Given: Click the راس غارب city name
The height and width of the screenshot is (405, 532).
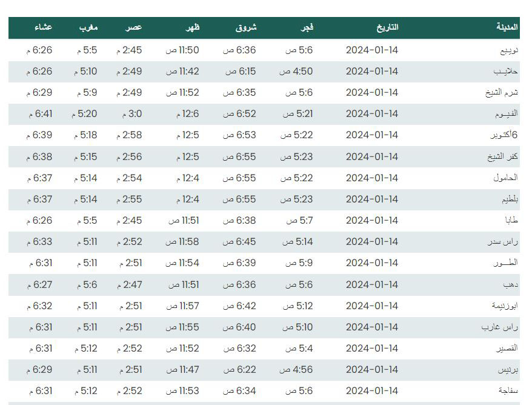Looking at the screenshot, I should pos(499,327).
